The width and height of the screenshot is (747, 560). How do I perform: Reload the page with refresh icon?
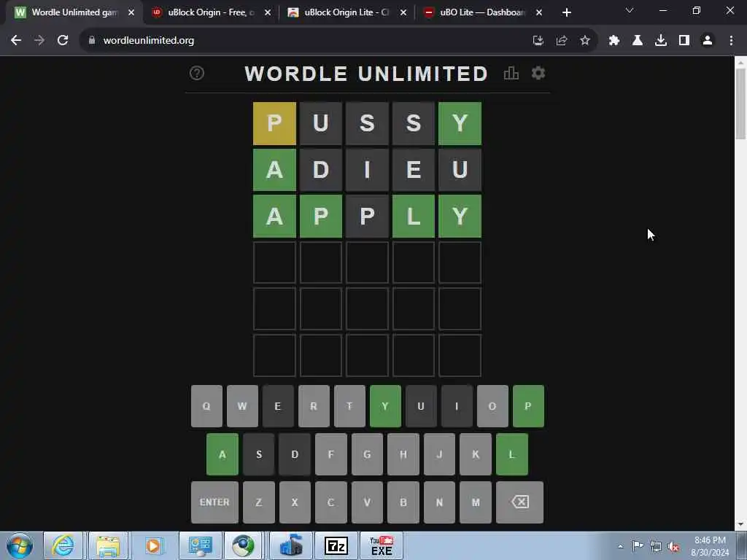(x=63, y=41)
